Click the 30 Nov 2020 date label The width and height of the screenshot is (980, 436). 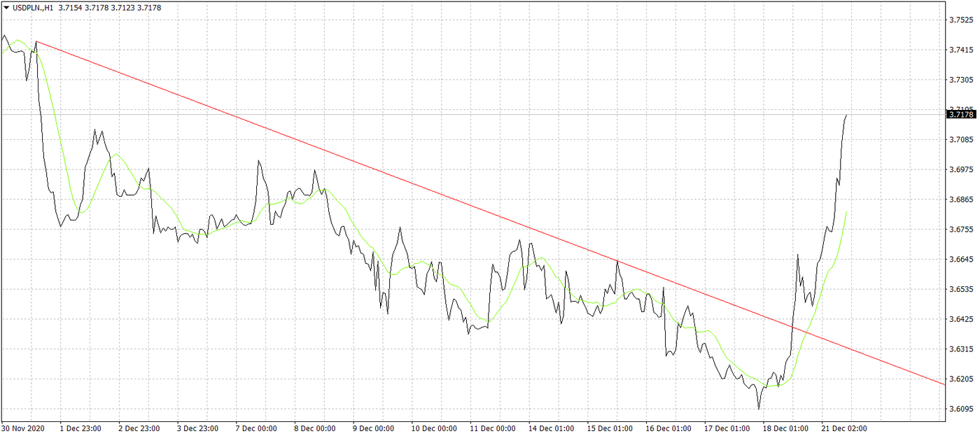pyautogui.click(x=24, y=428)
